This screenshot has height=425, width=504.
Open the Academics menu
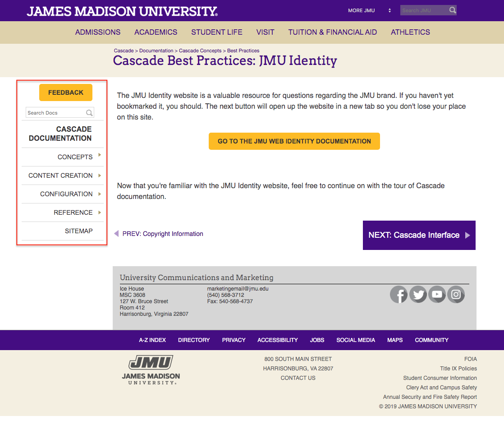tap(156, 32)
